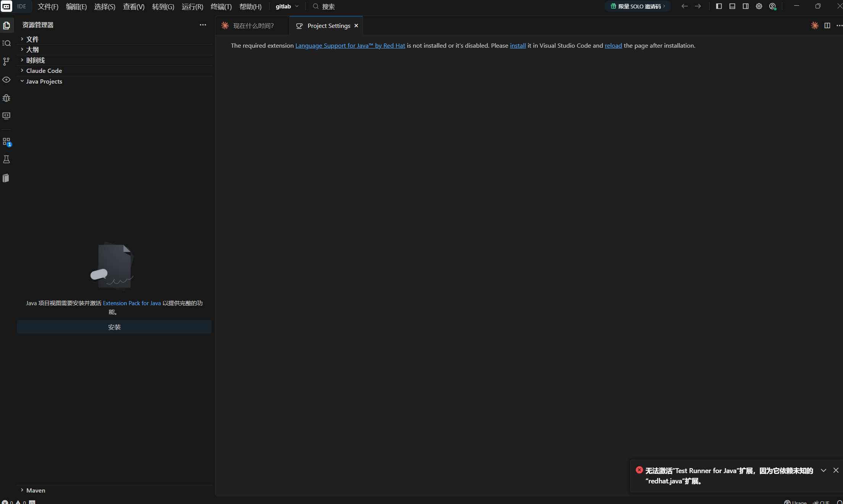The image size is (843, 504).
Task: Open Language Support for Java link
Action: pos(350,45)
